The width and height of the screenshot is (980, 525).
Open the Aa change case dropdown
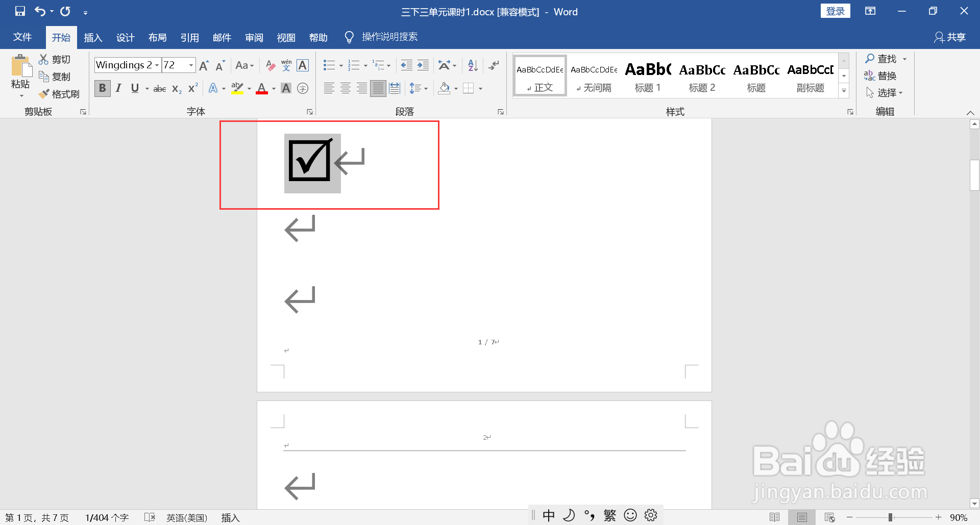(244, 65)
